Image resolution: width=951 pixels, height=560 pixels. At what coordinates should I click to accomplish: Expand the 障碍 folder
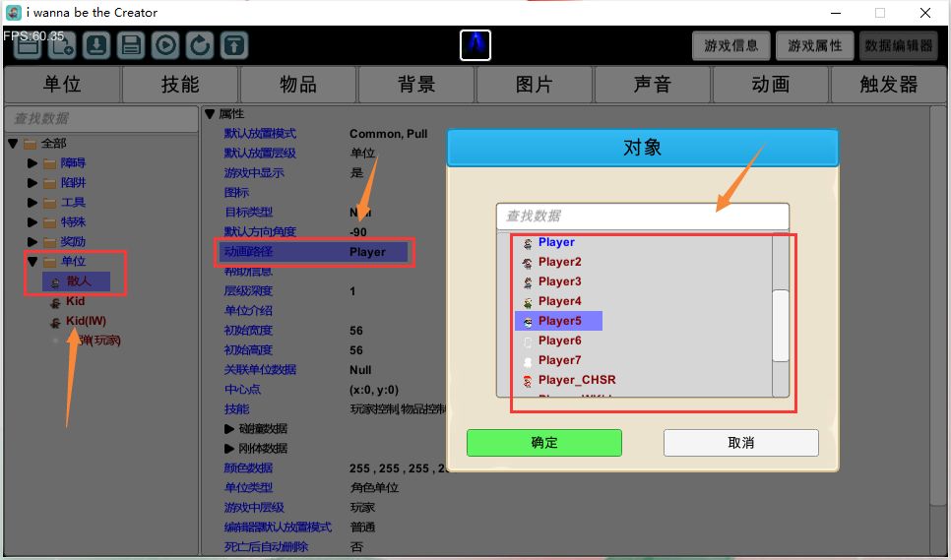(x=32, y=163)
